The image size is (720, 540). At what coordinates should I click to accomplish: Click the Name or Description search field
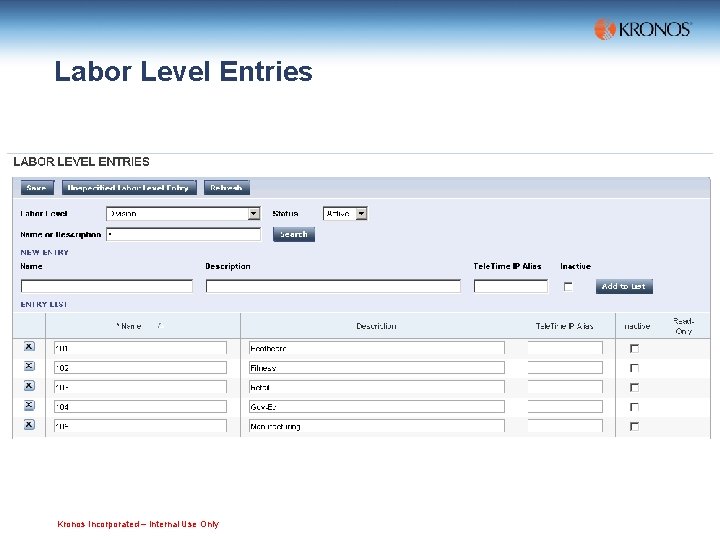tap(183, 234)
